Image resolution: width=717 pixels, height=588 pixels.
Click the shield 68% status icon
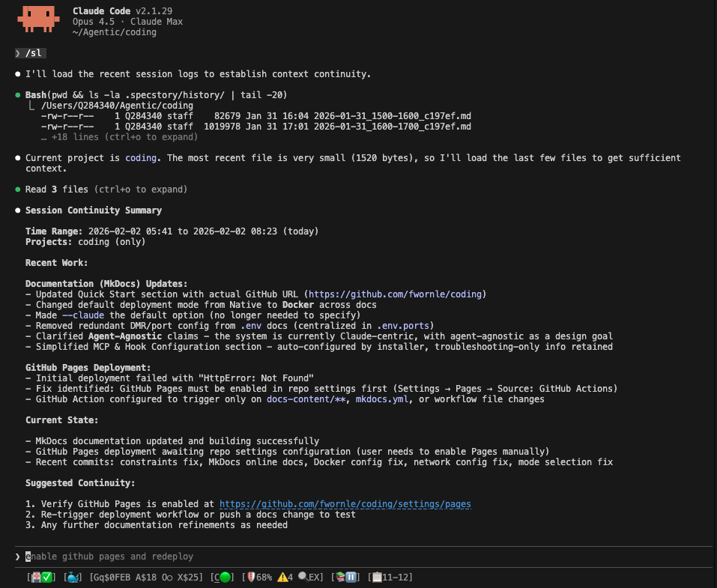[258, 578]
